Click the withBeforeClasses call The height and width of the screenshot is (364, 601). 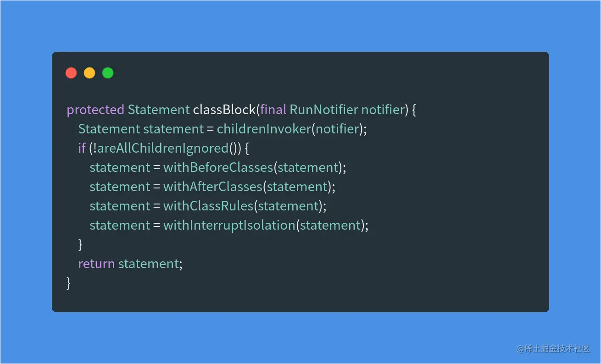coord(218,168)
